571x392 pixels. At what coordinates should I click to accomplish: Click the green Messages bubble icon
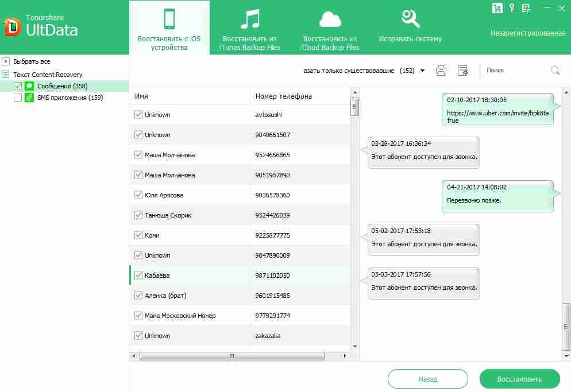pos(29,86)
